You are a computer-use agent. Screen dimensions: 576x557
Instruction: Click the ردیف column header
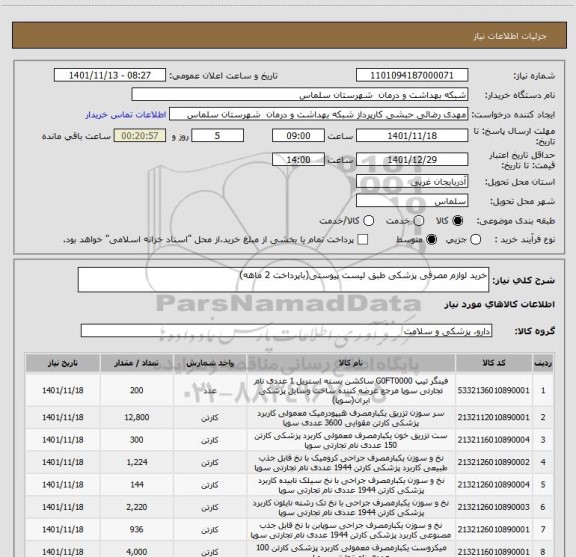tap(543, 363)
